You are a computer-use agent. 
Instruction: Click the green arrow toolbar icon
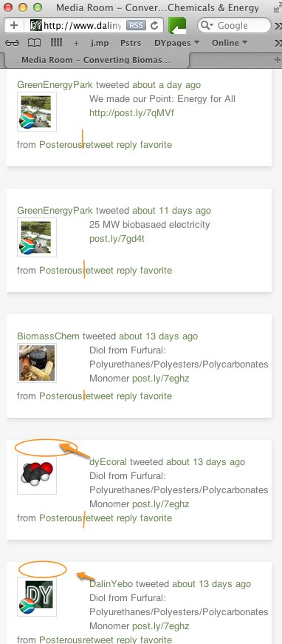pos(177,25)
